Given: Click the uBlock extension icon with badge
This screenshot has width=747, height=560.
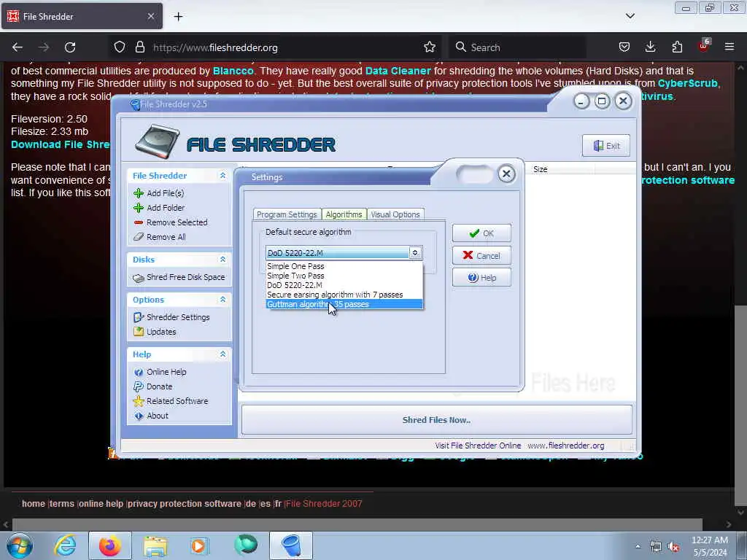Looking at the screenshot, I should [704, 46].
